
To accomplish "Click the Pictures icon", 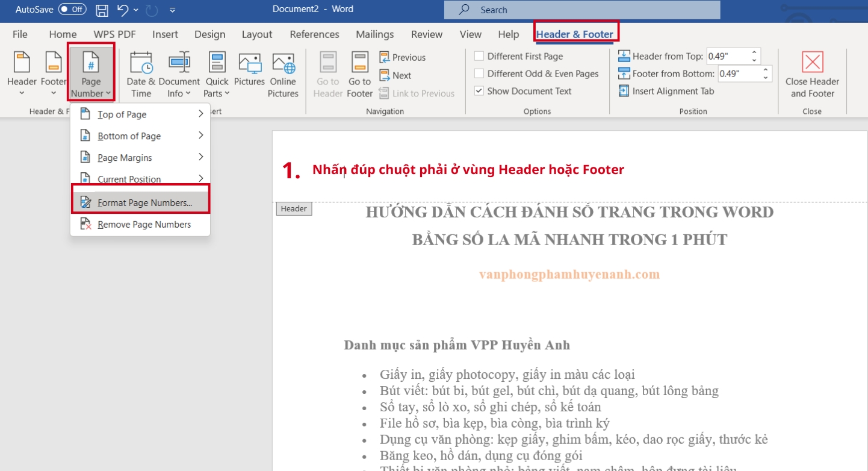I will pyautogui.click(x=249, y=63).
